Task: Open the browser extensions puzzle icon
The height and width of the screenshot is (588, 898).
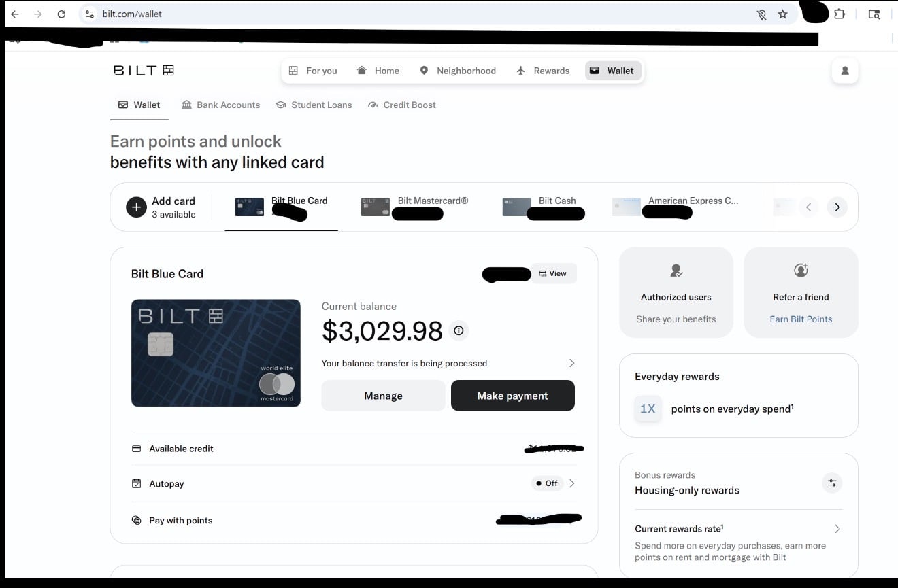Action: point(839,14)
